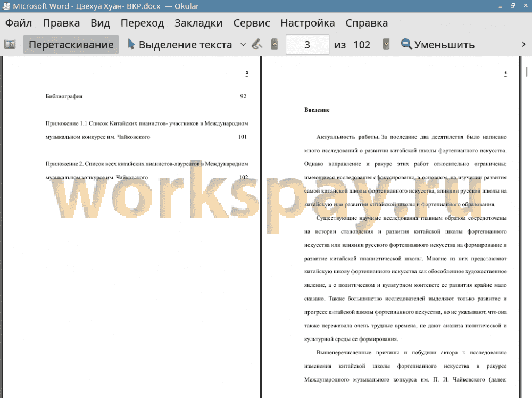Select the Выделение текста tool
Screen dimensions: 532x398
coord(180,45)
